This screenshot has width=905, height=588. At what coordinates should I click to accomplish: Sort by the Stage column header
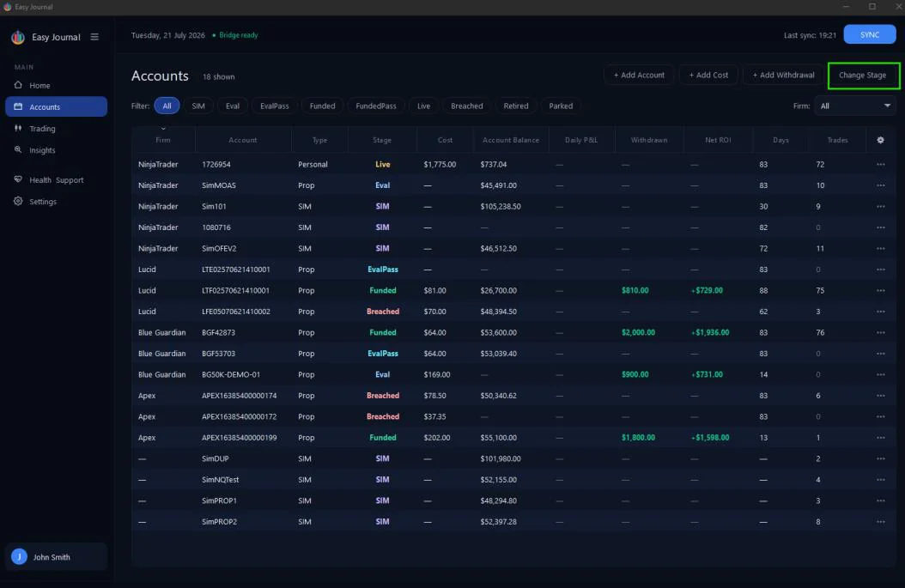(x=381, y=140)
